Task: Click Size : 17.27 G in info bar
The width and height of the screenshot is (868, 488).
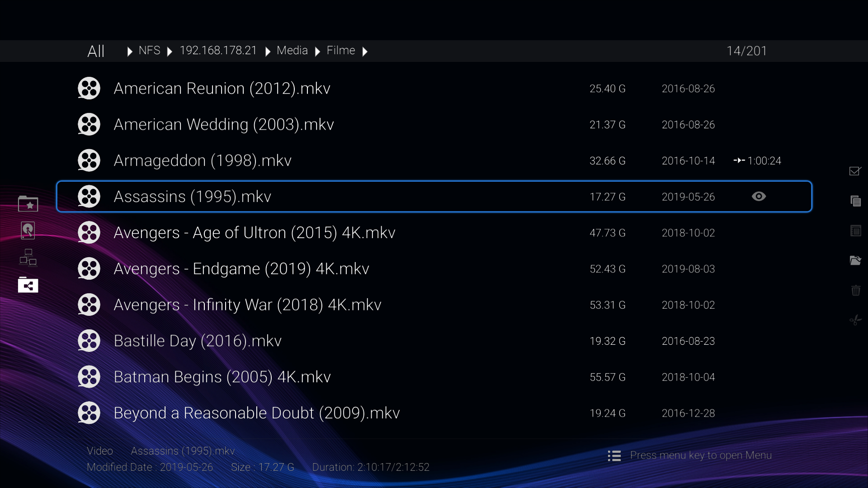Action: coord(262,467)
